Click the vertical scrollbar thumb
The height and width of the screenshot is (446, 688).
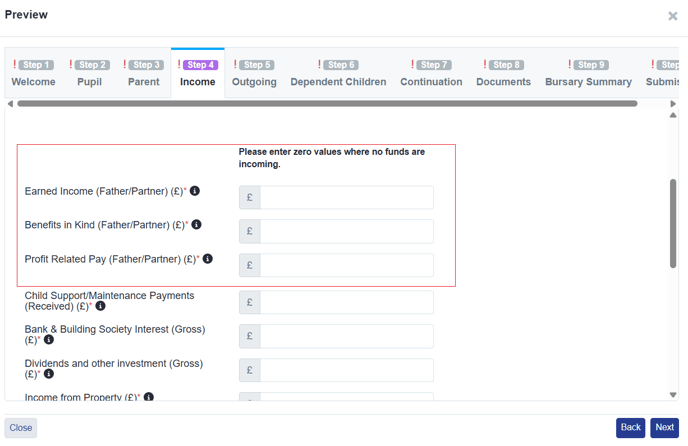(673, 223)
